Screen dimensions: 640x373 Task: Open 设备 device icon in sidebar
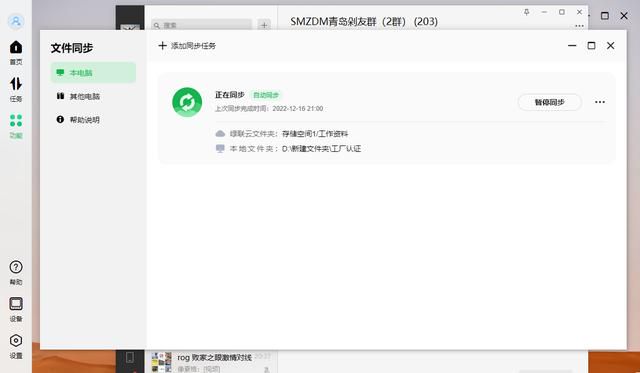click(16, 309)
